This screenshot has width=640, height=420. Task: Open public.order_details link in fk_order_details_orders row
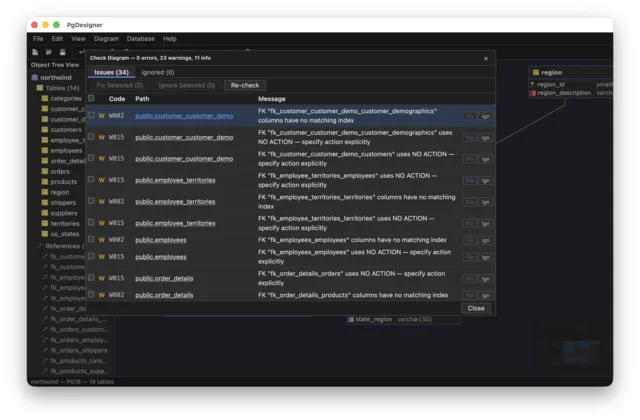164,278
